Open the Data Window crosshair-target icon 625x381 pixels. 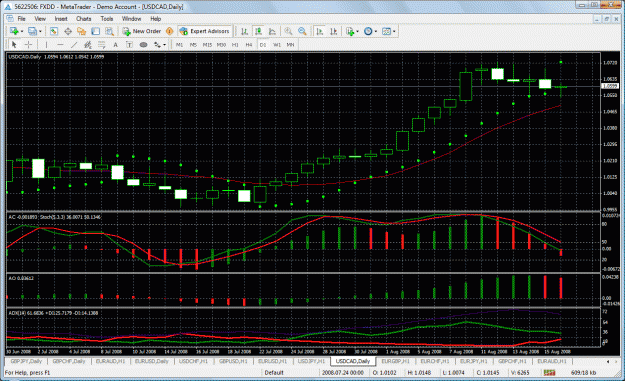click(x=68, y=31)
